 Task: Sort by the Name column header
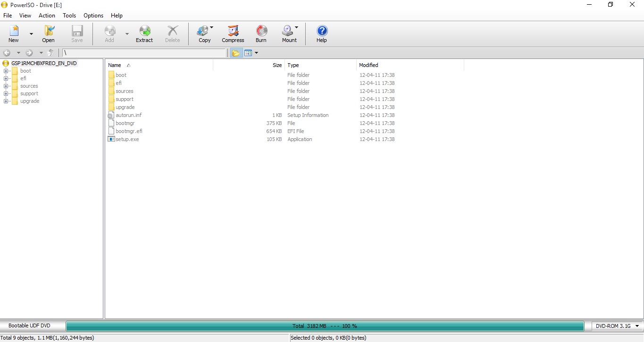click(159, 65)
